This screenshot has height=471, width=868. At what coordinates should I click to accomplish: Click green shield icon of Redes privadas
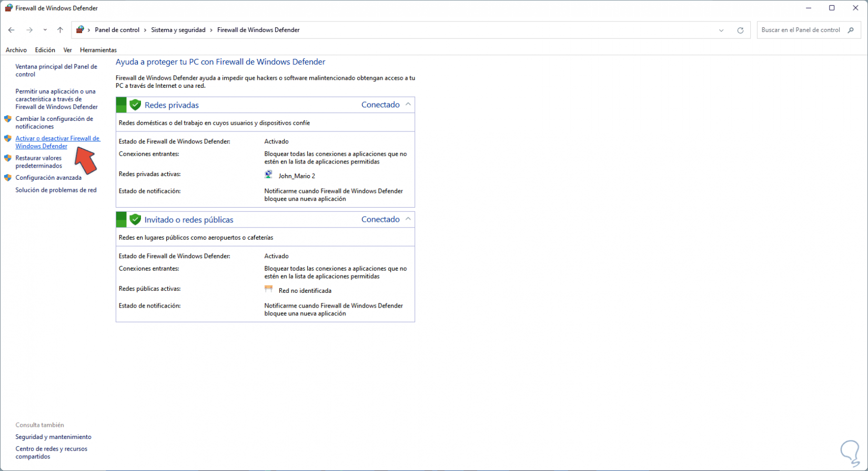coord(135,105)
